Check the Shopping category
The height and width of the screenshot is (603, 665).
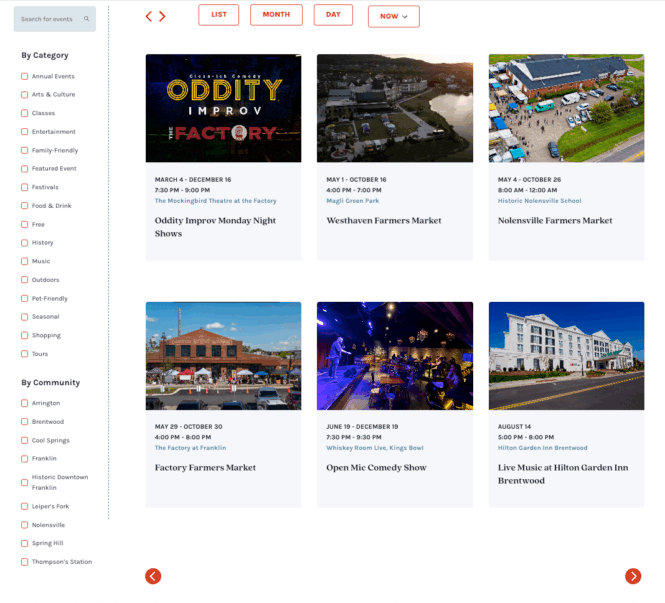tap(25, 335)
